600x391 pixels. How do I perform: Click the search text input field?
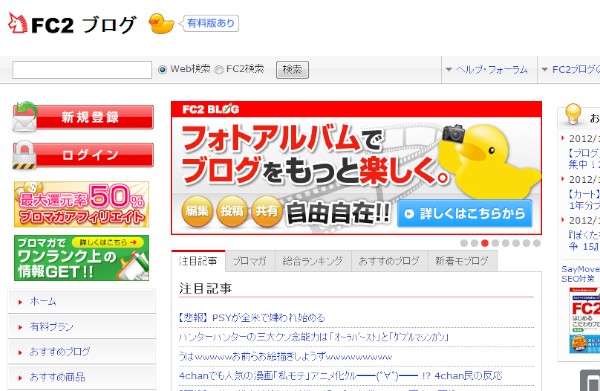click(82, 70)
